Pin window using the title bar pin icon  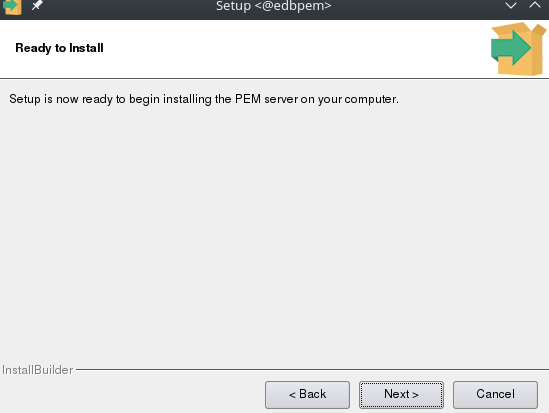point(37,5)
